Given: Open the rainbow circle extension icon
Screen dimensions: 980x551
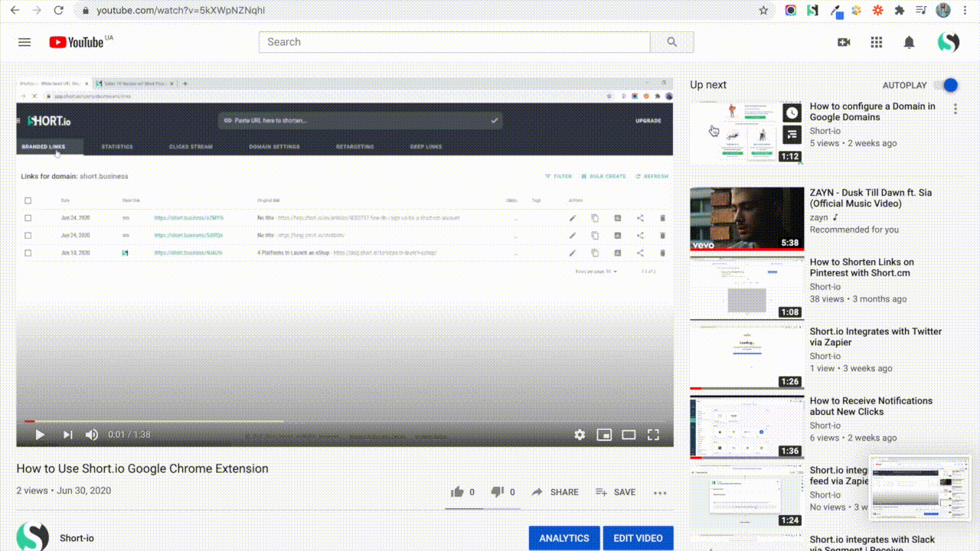Looking at the screenshot, I should (x=791, y=11).
